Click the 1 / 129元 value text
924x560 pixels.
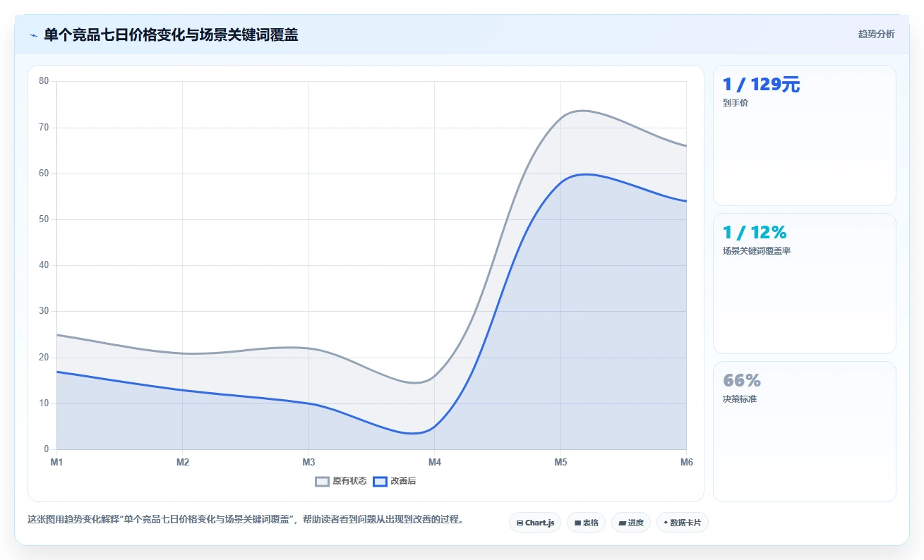[x=761, y=85]
